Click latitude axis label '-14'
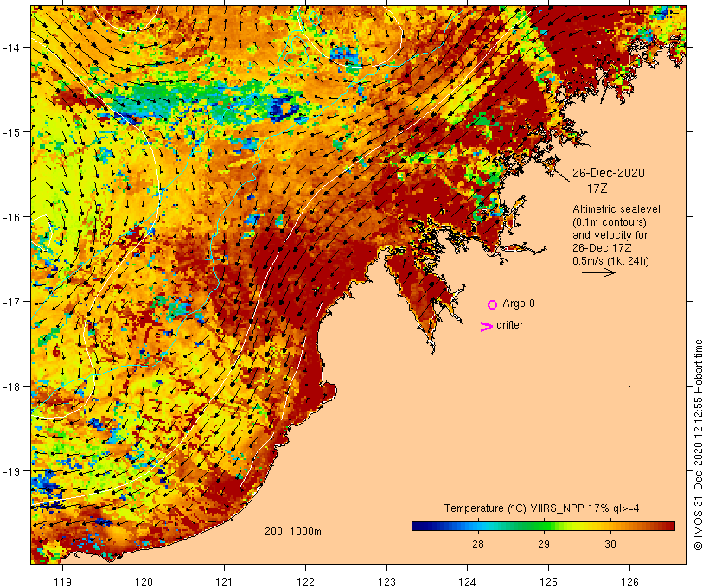Viewport: 709px width, 588px height. click(11, 48)
